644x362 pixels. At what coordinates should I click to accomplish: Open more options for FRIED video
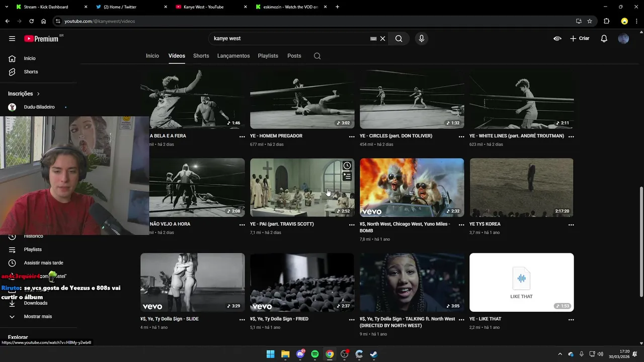(x=351, y=320)
